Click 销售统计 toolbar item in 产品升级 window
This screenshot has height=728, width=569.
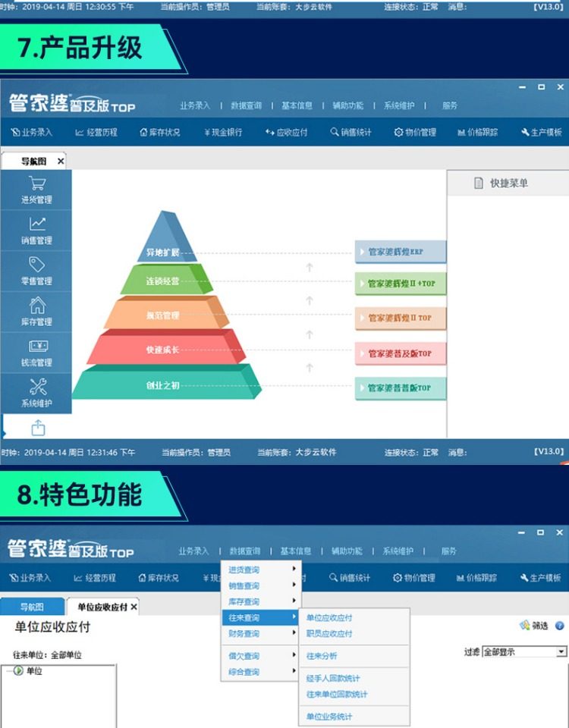point(351,132)
